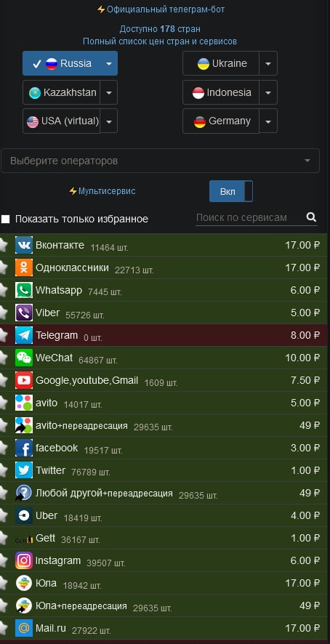Select Kazakhstan as country
330x644 pixels.
pyautogui.click(x=62, y=92)
